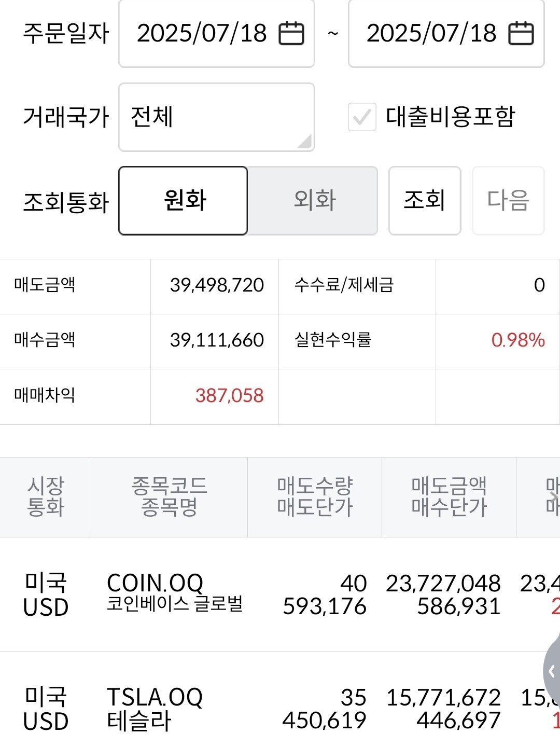Click the start date field 2025/07/18
560x747 pixels.
click(x=202, y=34)
